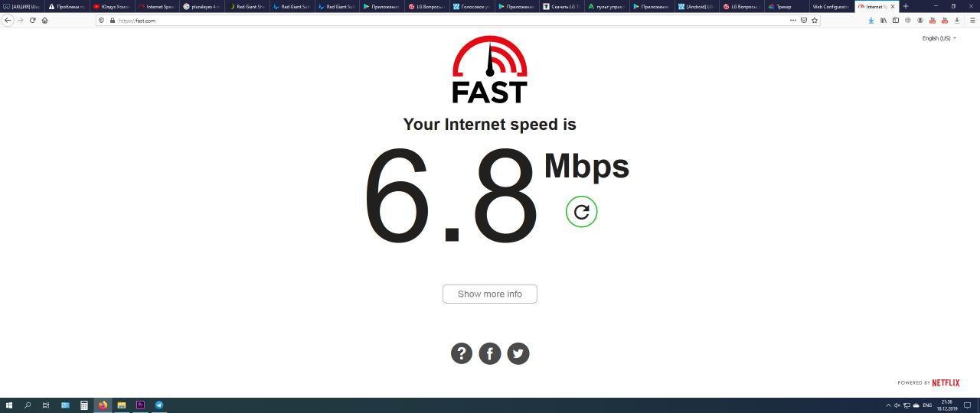Expand the English (US) language dropdown

tap(939, 38)
